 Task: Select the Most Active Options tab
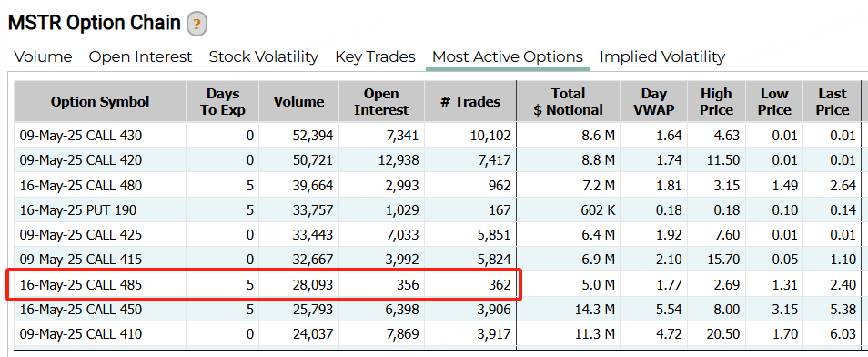tap(508, 57)
